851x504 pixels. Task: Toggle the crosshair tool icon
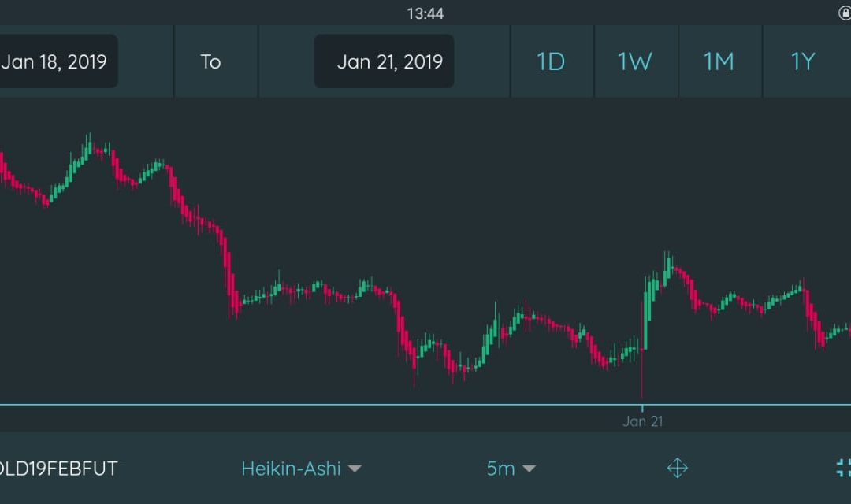click(x=677, y=469)
